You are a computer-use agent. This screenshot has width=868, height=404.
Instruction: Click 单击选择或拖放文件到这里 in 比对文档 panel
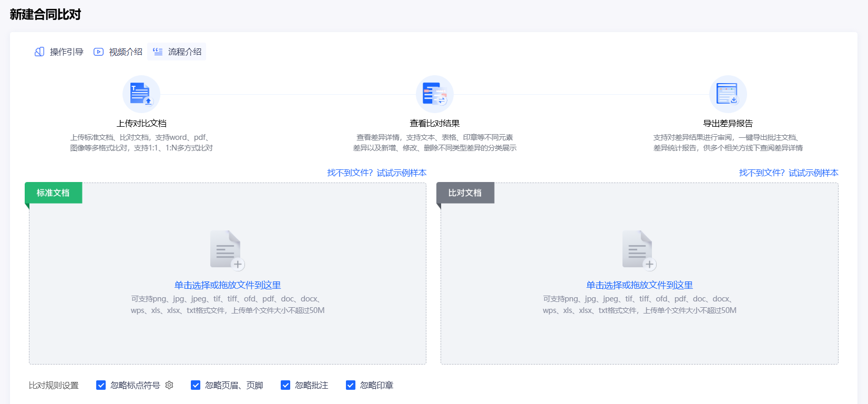coord(640,285)
